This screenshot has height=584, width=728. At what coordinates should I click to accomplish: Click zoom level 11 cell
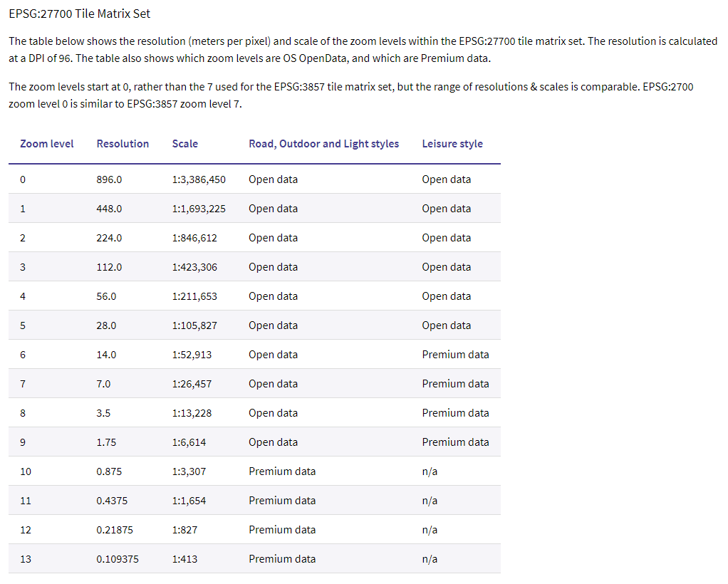click(x=26, y=501)
